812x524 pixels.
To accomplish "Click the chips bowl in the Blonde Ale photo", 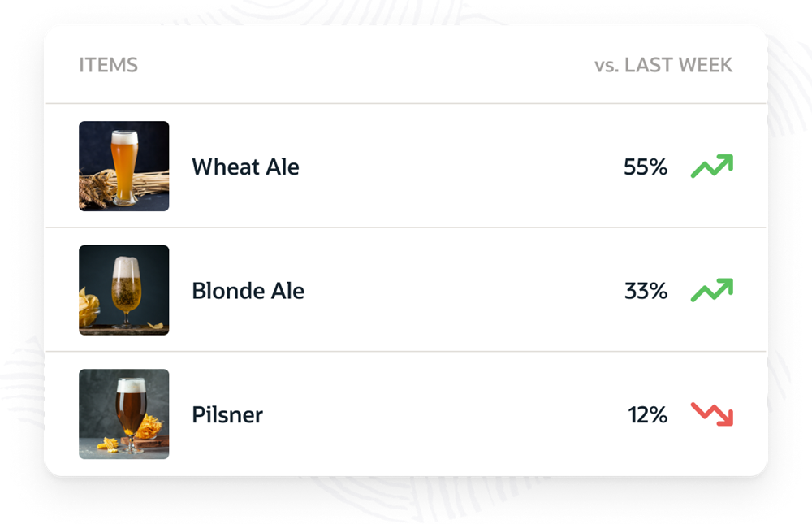I will (89, 308).
